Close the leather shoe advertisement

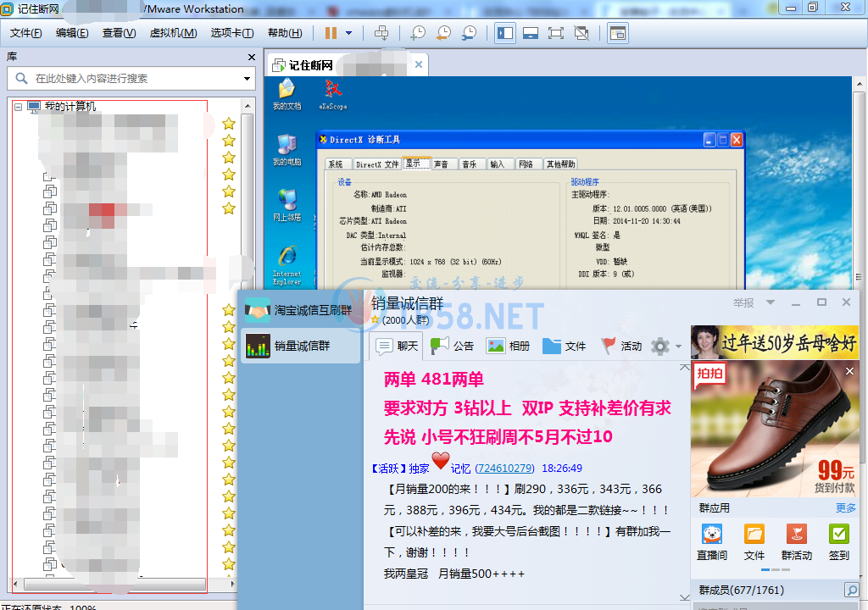click(849, 371)
